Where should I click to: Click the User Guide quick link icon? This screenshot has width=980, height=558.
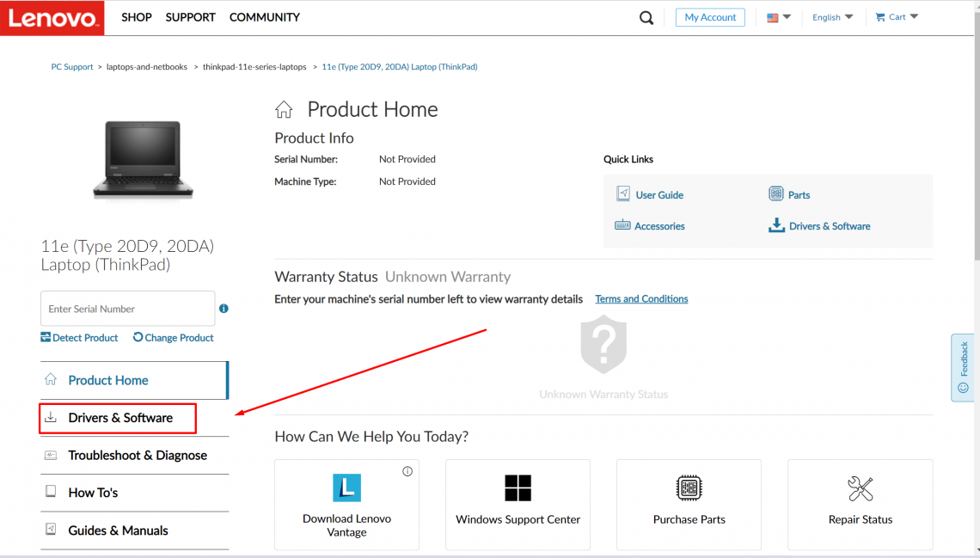pos(623,193)
